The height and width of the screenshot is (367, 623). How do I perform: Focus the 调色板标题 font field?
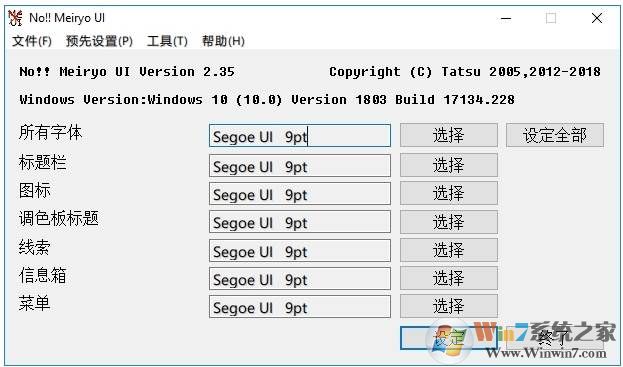(300, 222)
